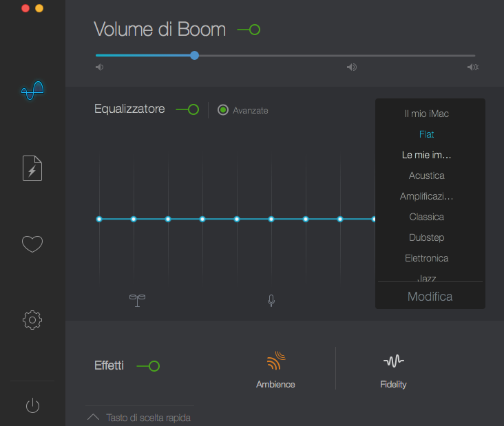Choose the Elettronica preset
Screen dimensions: 504x426
click(426, 258)
